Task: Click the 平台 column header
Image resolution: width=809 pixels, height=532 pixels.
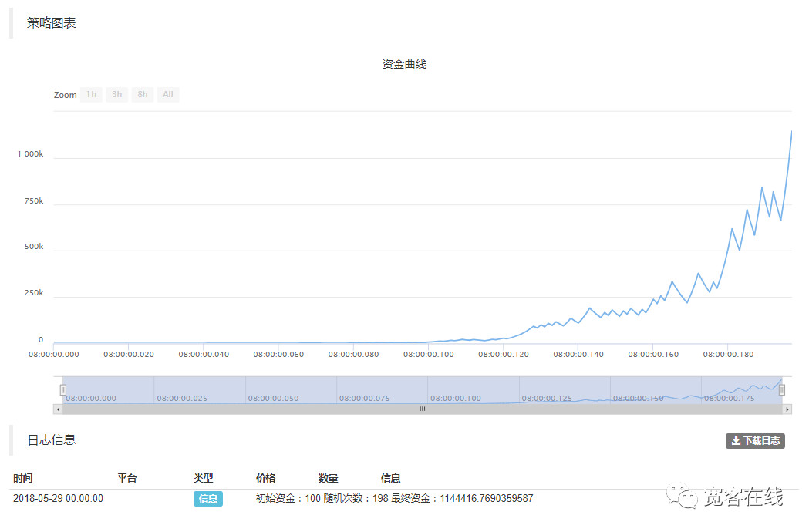Action: tap(127, 479)
